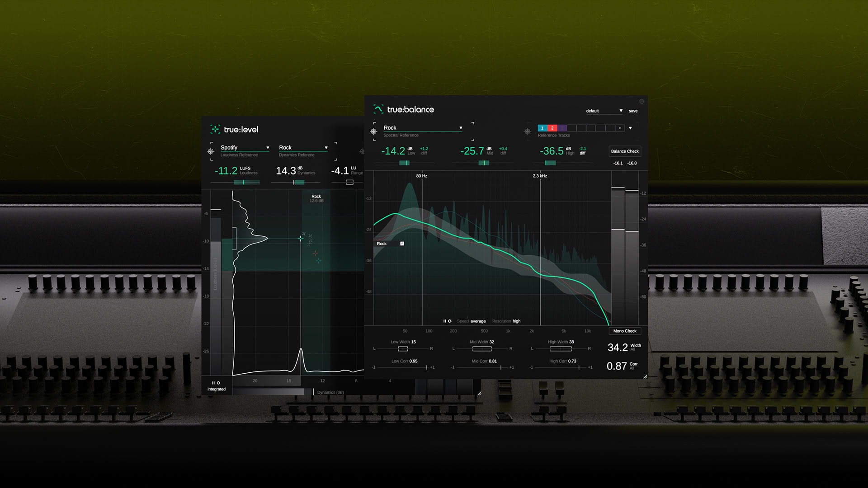
Task: Run a Balance Check
Action: tap(624, 151)
